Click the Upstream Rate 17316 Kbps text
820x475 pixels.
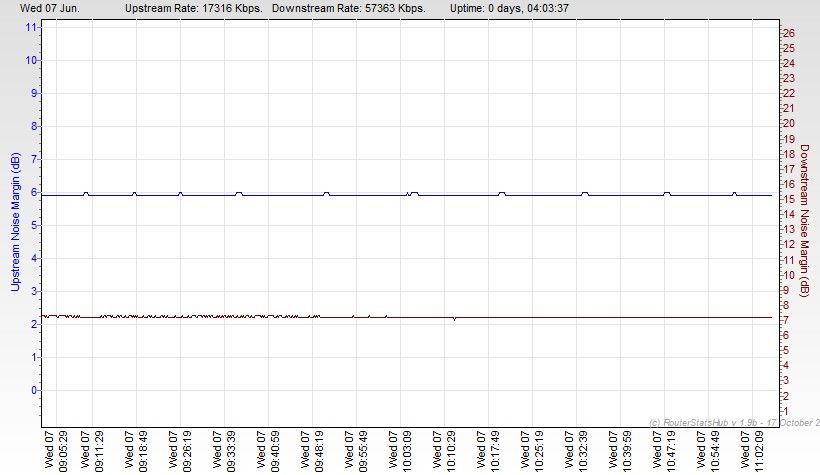[193, 8]
